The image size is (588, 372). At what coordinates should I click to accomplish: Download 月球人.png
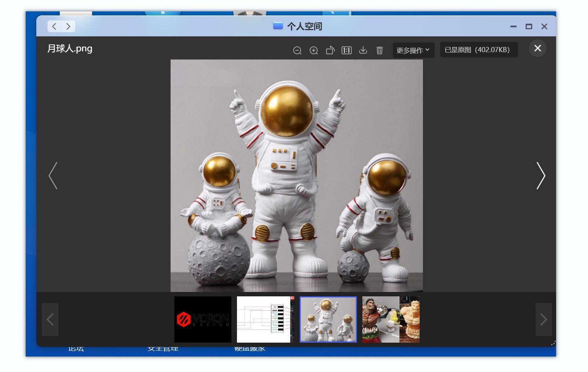363,50
